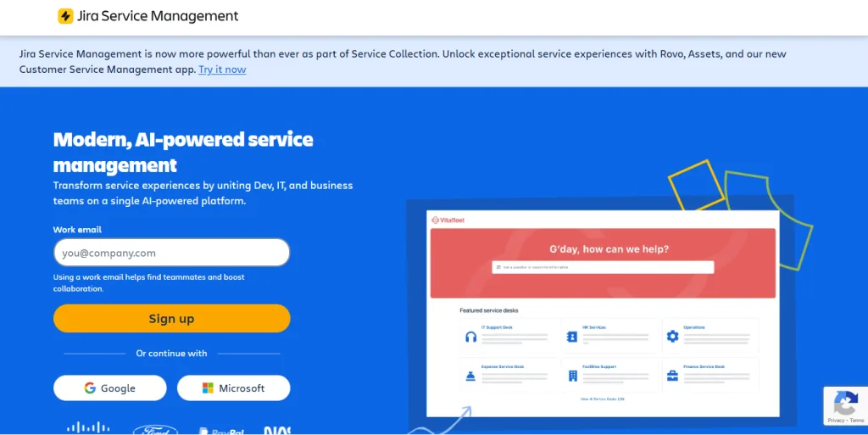Click the 'Facilities Support' card title
Image resolution: width=868 pixels, height=435 pixels.
tap(599, 367)
